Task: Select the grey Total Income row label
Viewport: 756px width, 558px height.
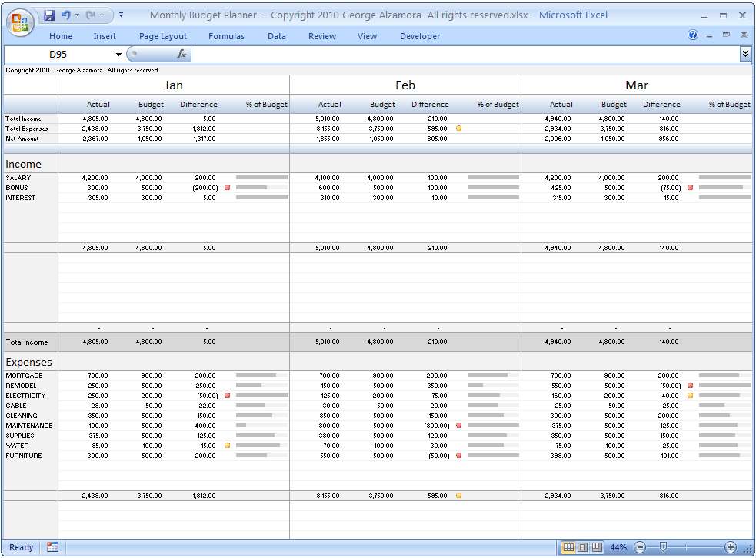Action: pyautogui.click(x=27, y=342)
